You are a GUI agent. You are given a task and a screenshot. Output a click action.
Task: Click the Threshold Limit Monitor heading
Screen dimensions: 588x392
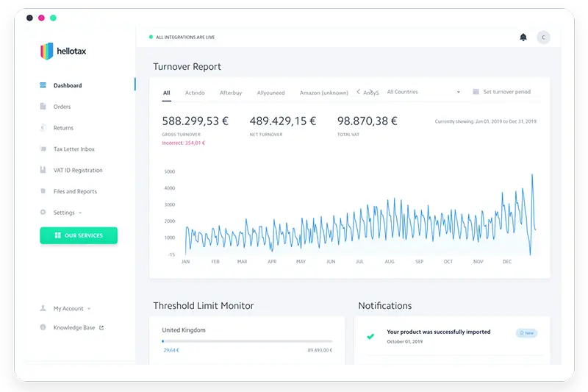[x=204, y=306]
